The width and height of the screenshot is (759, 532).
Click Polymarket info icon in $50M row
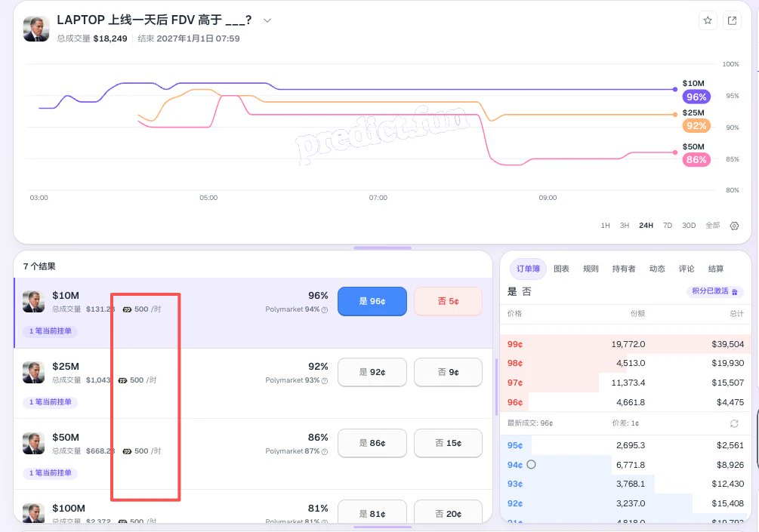pyautogui.click(x=325, y=452)
